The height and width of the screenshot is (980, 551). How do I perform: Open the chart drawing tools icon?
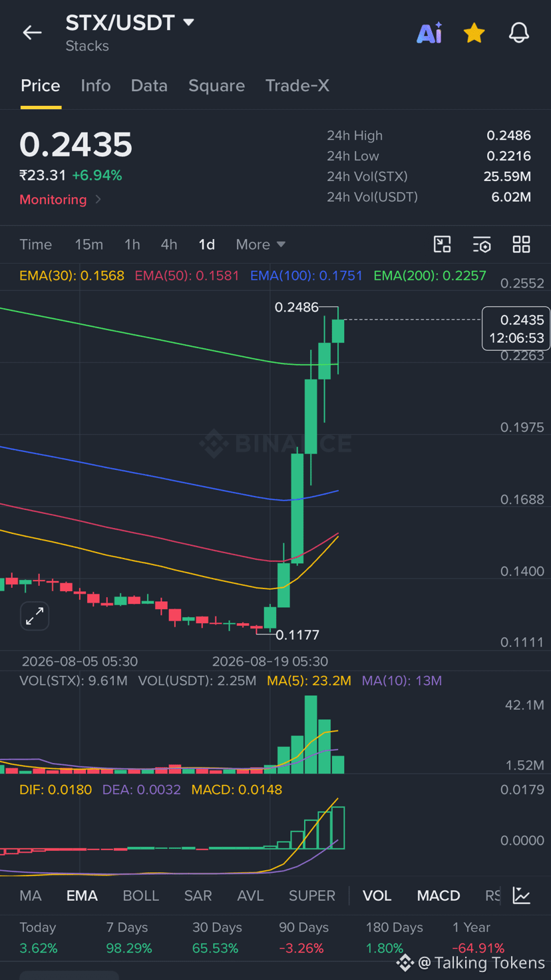(443, 244)
